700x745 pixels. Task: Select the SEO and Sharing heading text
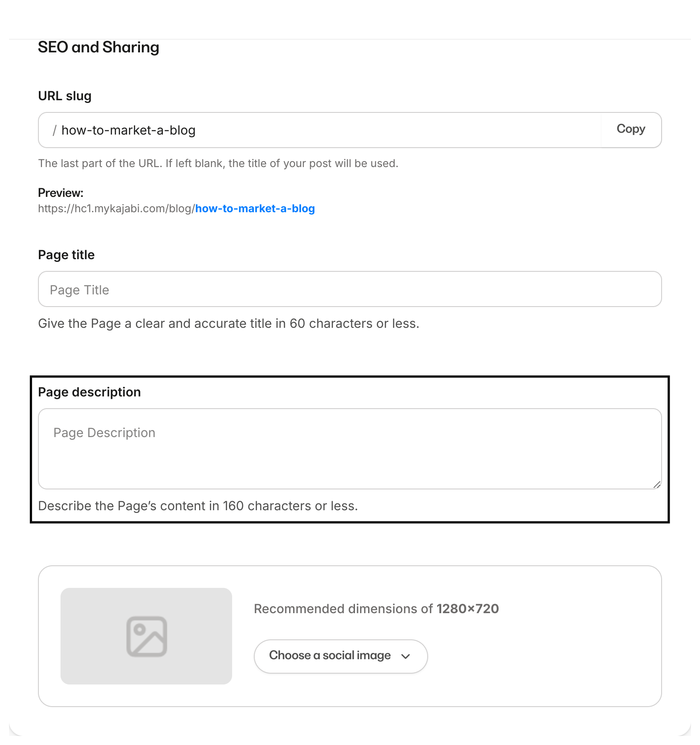(x=98, y=47)
